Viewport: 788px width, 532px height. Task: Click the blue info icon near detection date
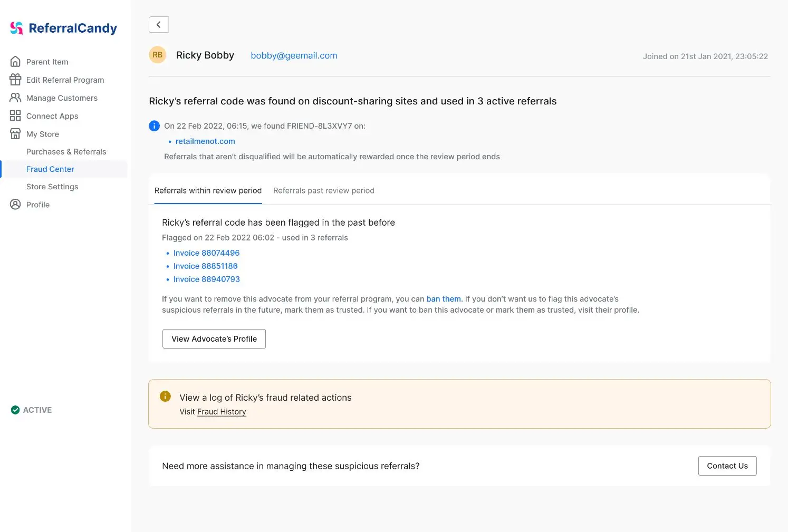tap(154, 126)
